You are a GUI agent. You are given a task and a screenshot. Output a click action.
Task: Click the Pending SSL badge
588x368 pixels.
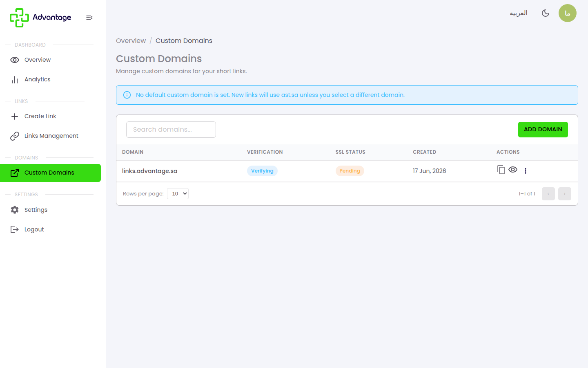pyautogui.click(x=350, y=171)
